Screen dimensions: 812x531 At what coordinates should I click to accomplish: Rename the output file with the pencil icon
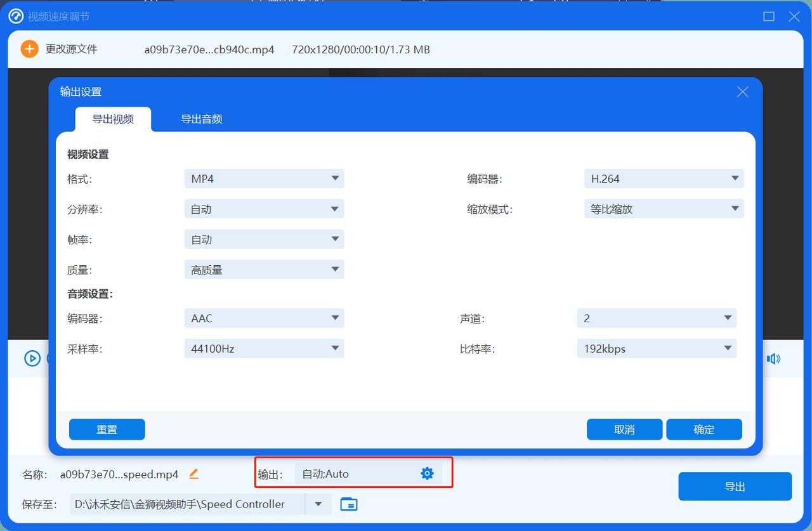[193, 473]
